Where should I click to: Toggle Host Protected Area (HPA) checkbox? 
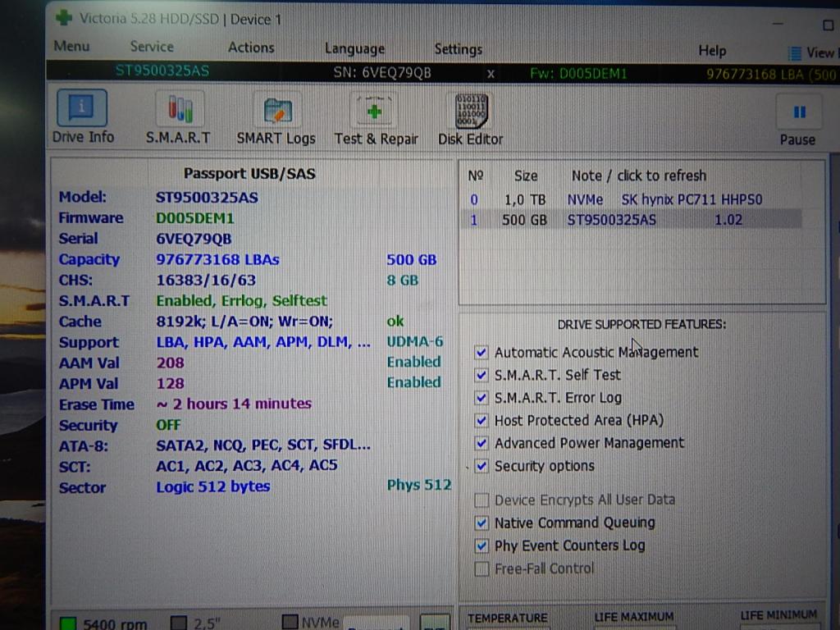tap(481, 421)
